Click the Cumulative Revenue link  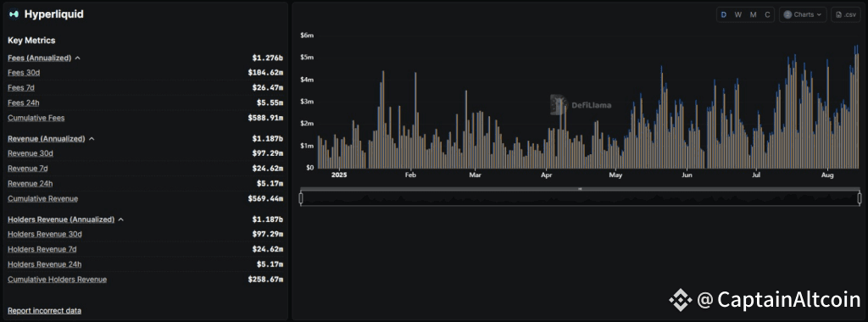(x=42, y=198)
